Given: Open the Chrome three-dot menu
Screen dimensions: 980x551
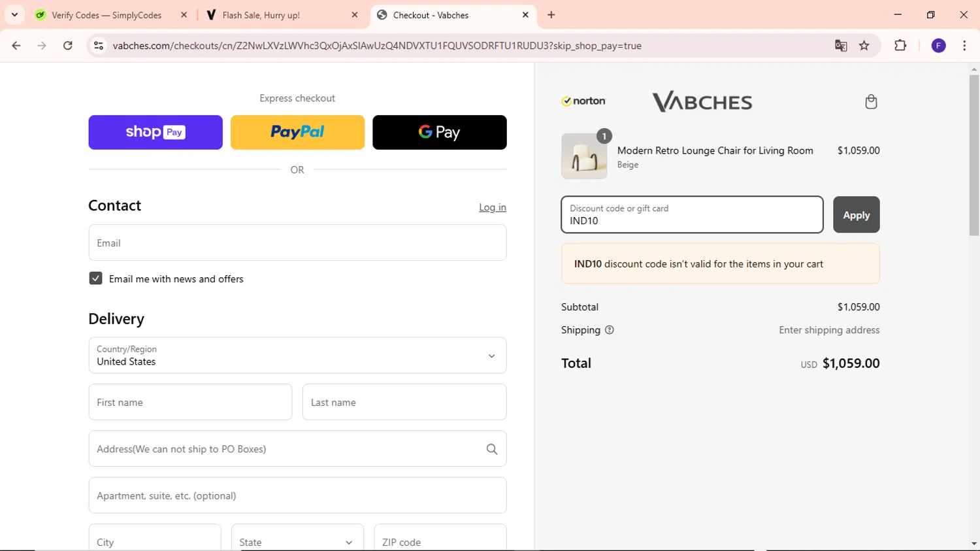Looking at the screenshot, I should (964, 46).
